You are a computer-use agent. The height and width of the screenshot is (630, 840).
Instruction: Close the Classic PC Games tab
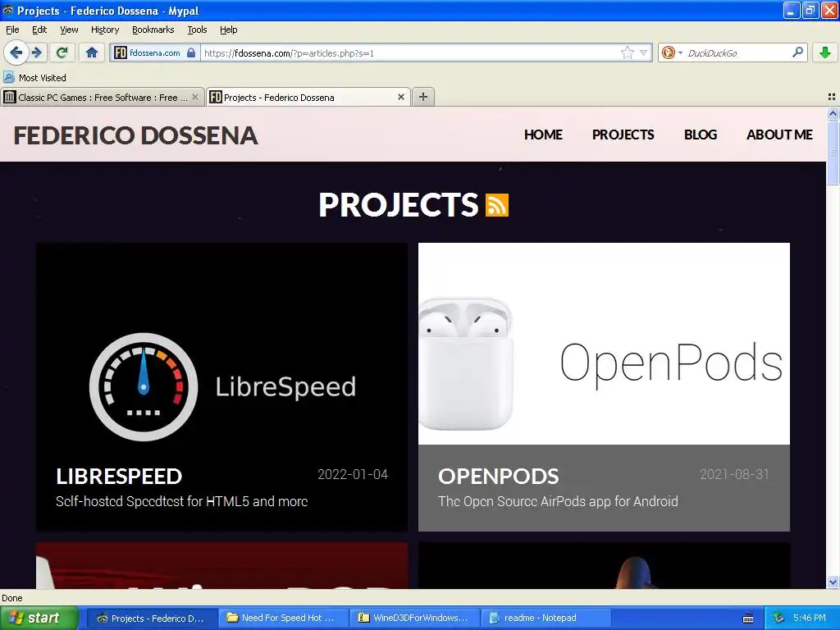[x=195, y=97]
